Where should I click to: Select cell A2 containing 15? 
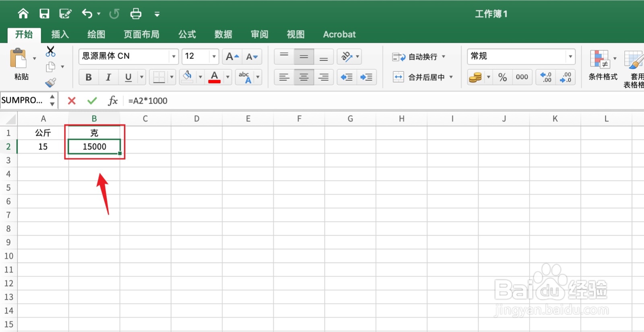coord(43,147)
